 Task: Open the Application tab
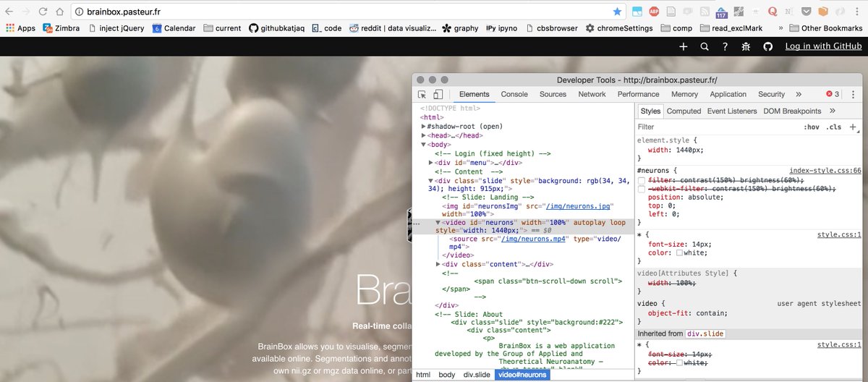point(728,94)
